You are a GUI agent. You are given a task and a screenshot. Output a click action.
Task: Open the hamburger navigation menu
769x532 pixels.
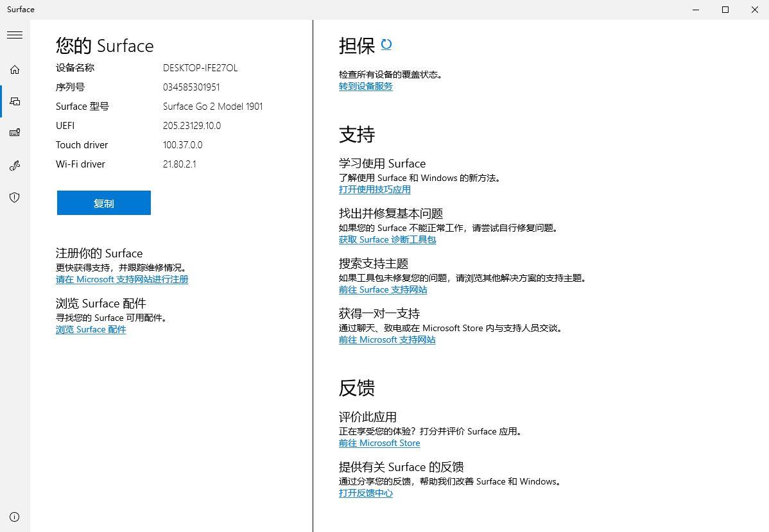[x=15, y=35]
